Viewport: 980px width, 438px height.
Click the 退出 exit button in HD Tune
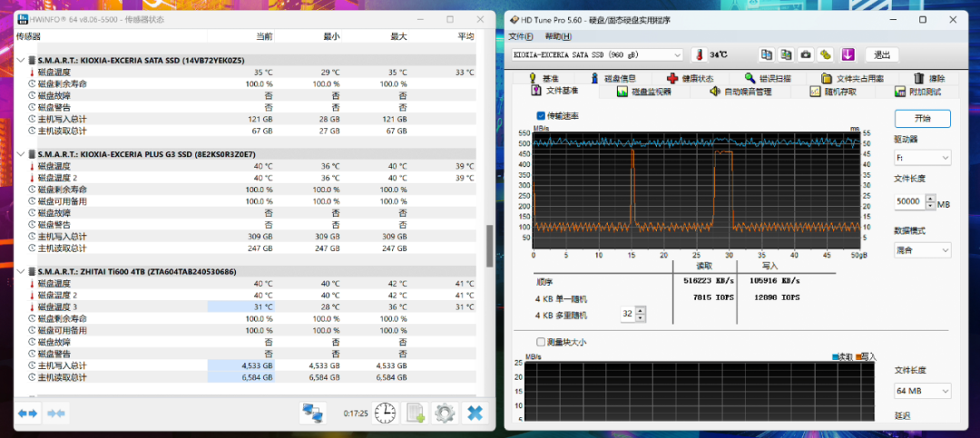click(x=882, y=55)
